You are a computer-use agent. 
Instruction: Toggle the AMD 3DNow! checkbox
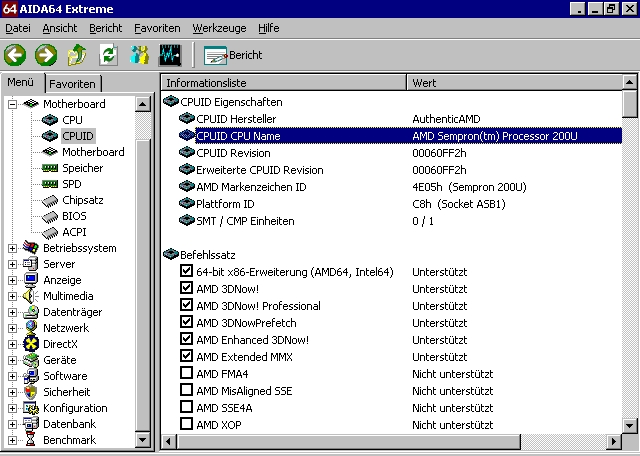click(187, 288)
